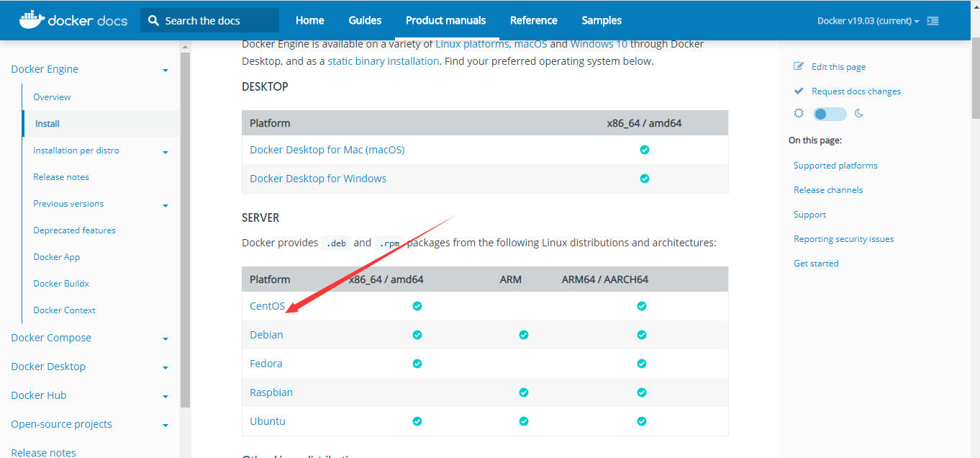The width and height of the screenshot is (980, 458).
Task: Follow the Windows 10 link
Action: pyautogui.click(x=599, y=44)
